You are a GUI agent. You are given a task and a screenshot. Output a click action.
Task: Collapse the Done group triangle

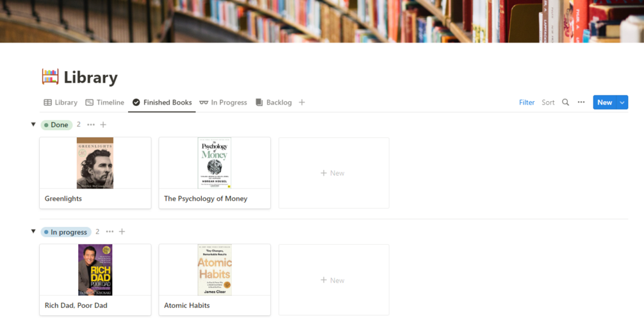pyautogui.click(x=33, y=124)
